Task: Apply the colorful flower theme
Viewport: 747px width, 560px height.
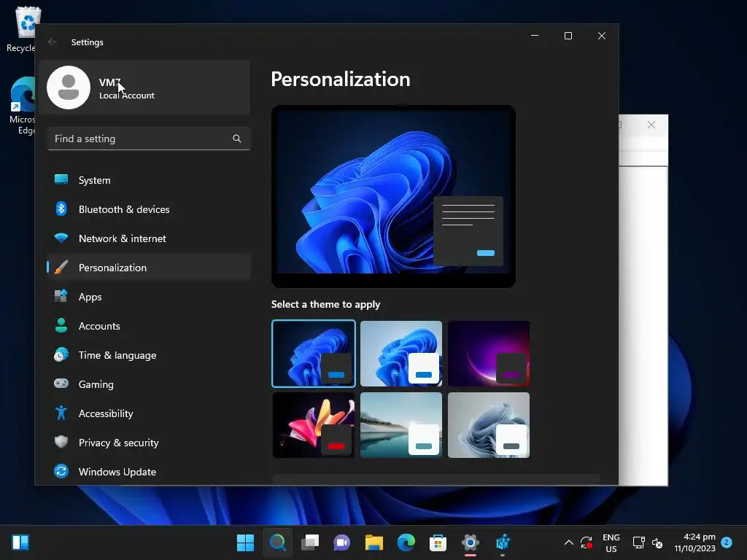Action: click(314, 425)
